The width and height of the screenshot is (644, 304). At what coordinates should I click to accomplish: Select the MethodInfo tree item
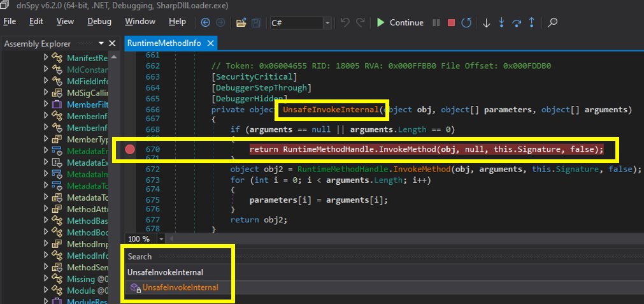(87, 256)
